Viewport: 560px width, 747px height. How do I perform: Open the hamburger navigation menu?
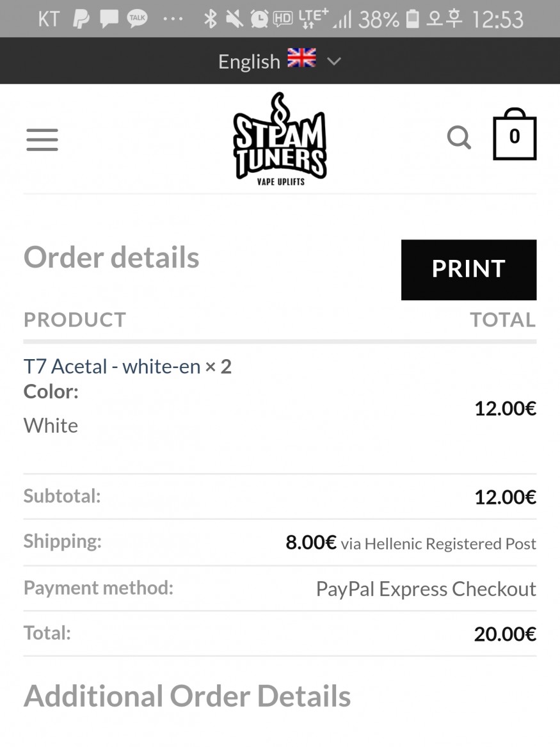[x=42, y=140]
